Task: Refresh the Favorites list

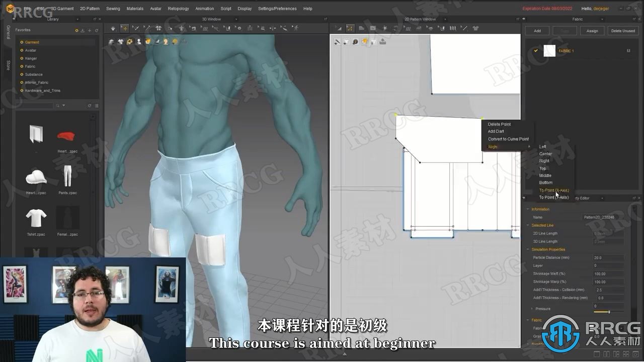Action: [x=96, y=30]
